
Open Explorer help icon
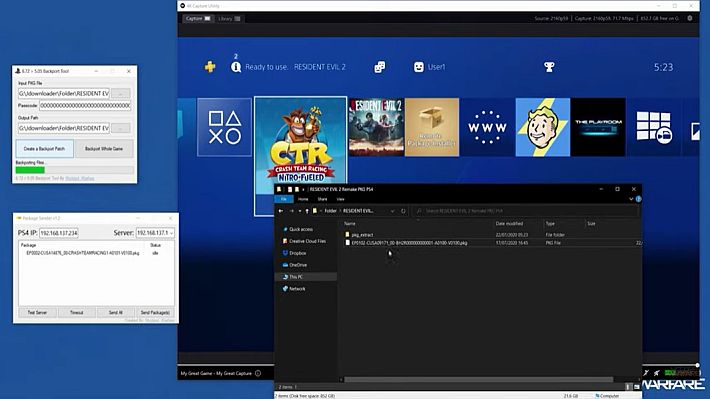pyautogui.click(x=638, y=199)
